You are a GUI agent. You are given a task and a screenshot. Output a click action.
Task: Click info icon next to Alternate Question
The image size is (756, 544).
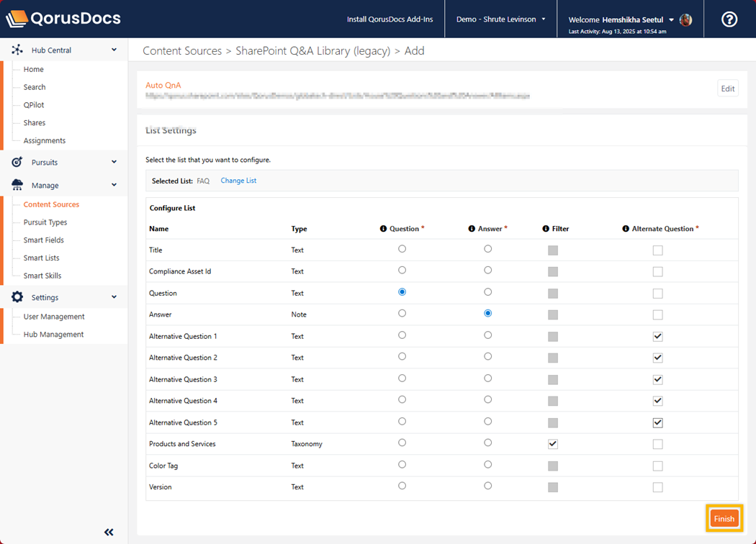(626, 229)
